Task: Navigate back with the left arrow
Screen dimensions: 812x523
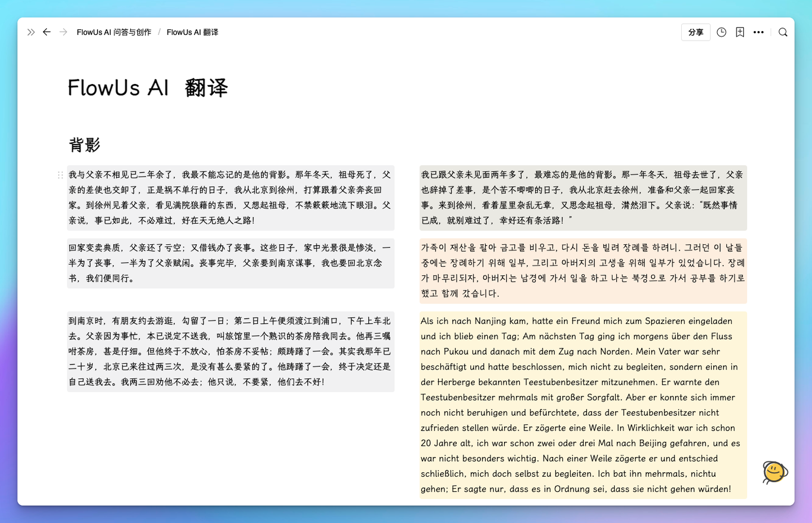Action: tap(47, 32)
